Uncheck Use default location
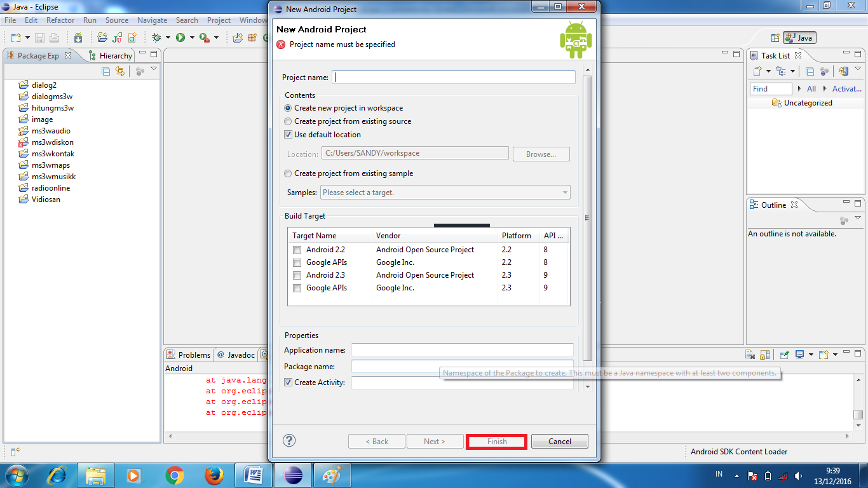The width and height of the screenshot is (868, 488). [x=288, y=135]
